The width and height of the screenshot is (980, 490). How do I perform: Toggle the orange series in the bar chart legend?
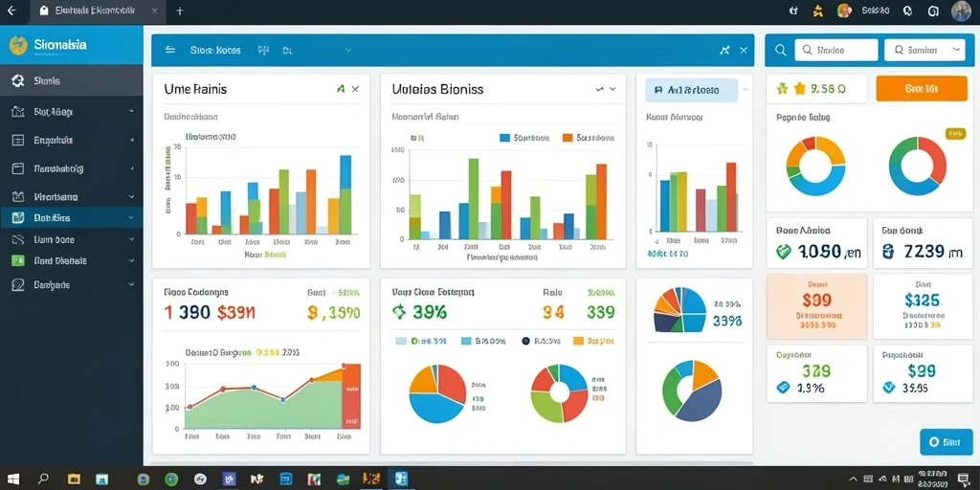click(x=568, y=138)
